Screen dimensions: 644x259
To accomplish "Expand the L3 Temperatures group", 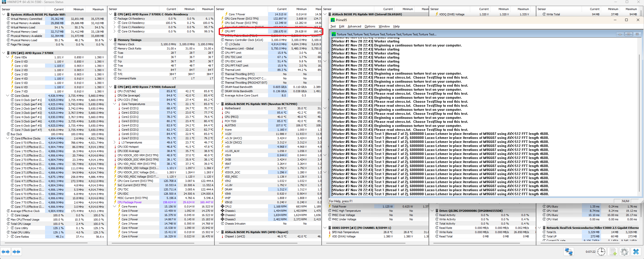I will [115, 142].
